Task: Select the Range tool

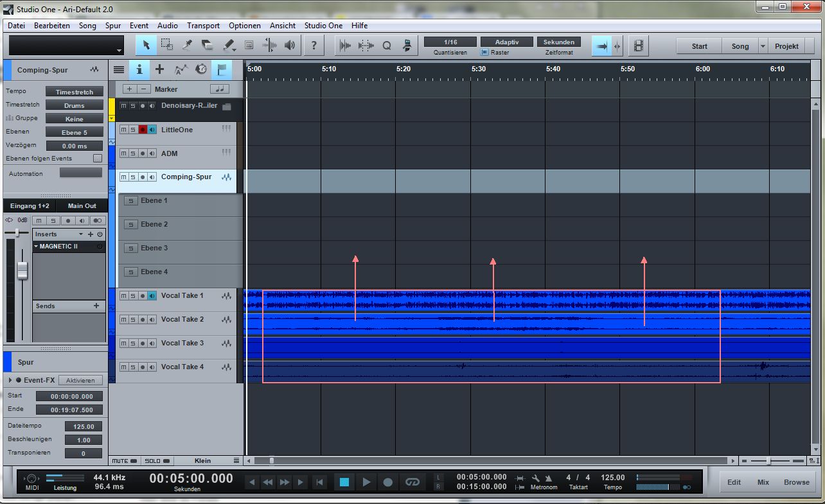Action: click(x=166, y=46)
